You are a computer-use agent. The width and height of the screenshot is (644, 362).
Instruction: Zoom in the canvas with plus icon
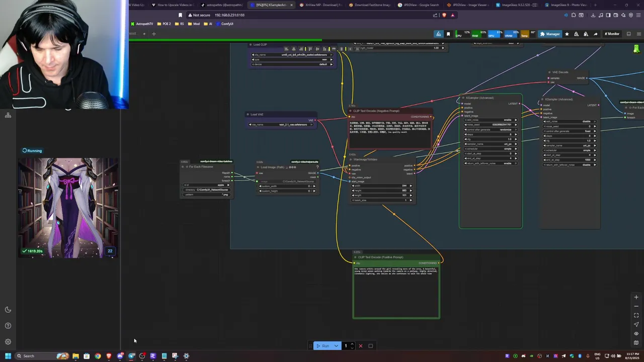tap(636, 297)
